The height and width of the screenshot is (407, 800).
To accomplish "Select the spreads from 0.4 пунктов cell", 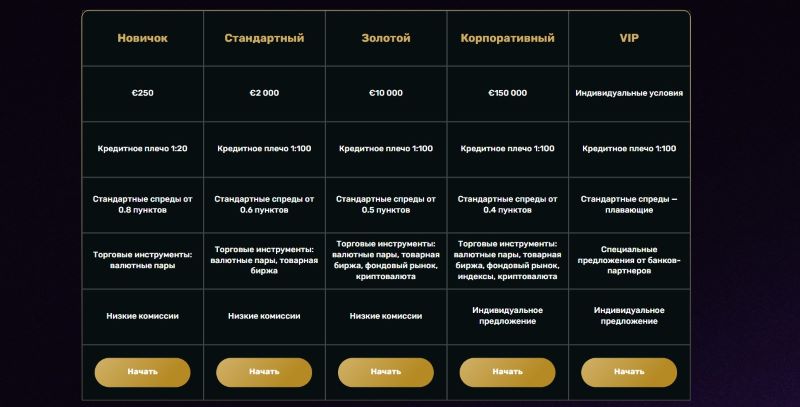I will tap(507, 205).
